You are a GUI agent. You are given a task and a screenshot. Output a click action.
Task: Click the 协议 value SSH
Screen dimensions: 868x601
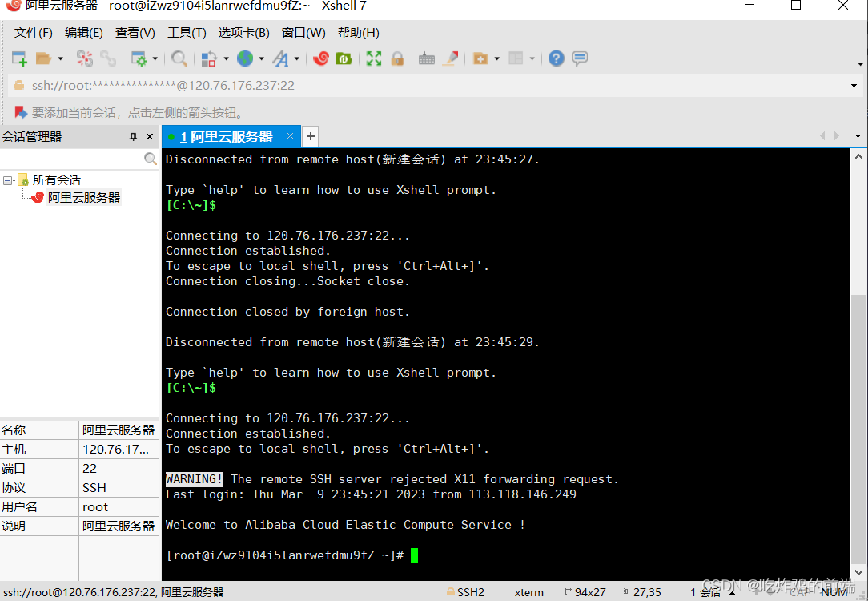pyautogui.click(x=94, y=488)
